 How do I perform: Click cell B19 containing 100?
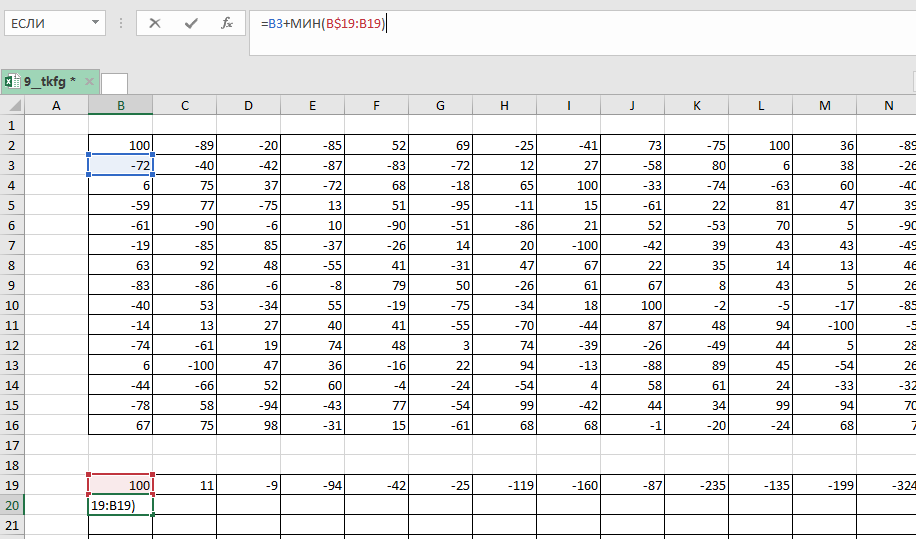pyautogui.click(x=120, y=485)
